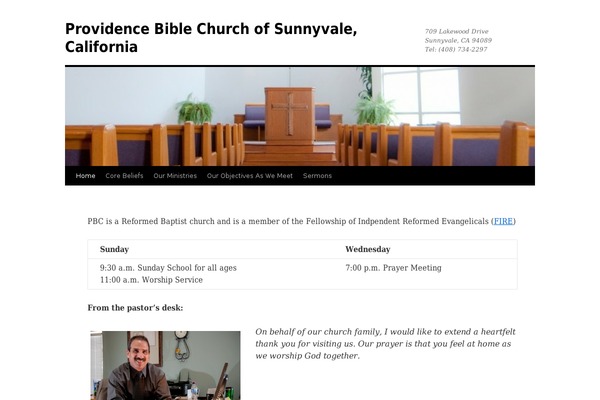Click the 'PBC is a Reformed Baptist church' sentence
Screen dimensions: 600x400
coord(302,221)
